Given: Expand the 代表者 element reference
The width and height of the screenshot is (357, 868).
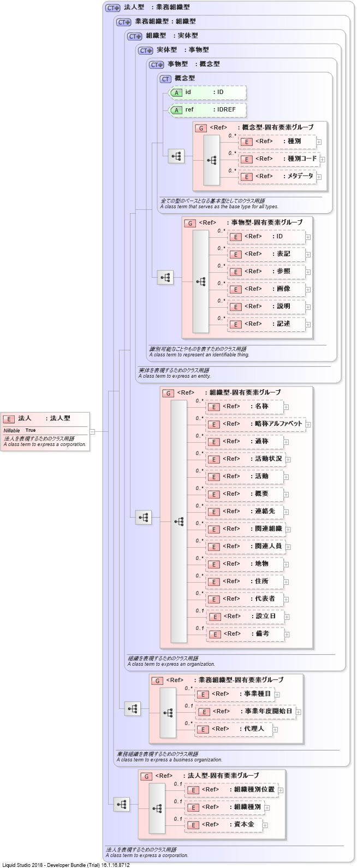Looking at the screenshot, I should (286, 599).
